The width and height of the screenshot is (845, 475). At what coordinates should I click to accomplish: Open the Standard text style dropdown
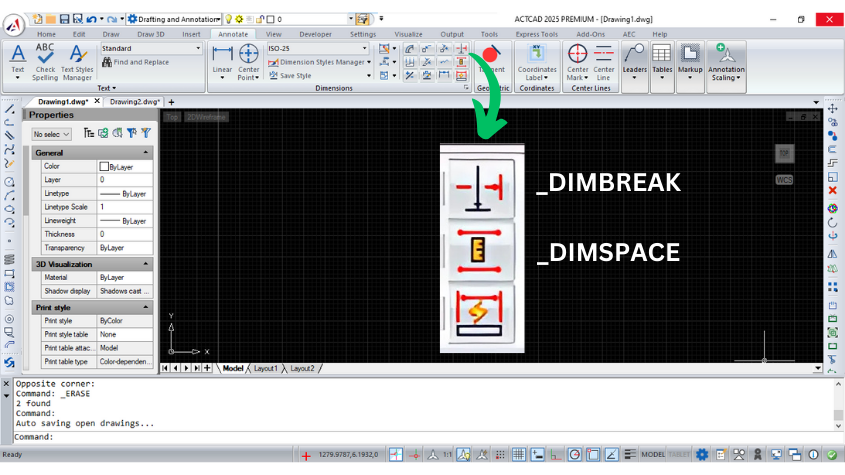(198, 49)
